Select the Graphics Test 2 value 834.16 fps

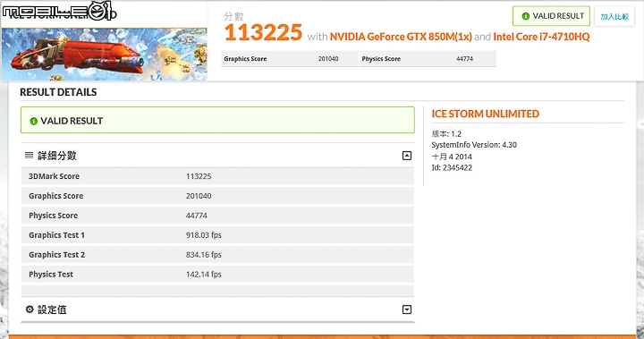click(x=203, y=255)
